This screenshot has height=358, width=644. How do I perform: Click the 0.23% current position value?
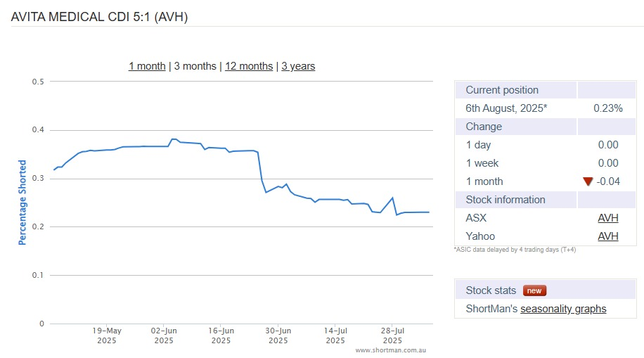[x=608, y=108]
